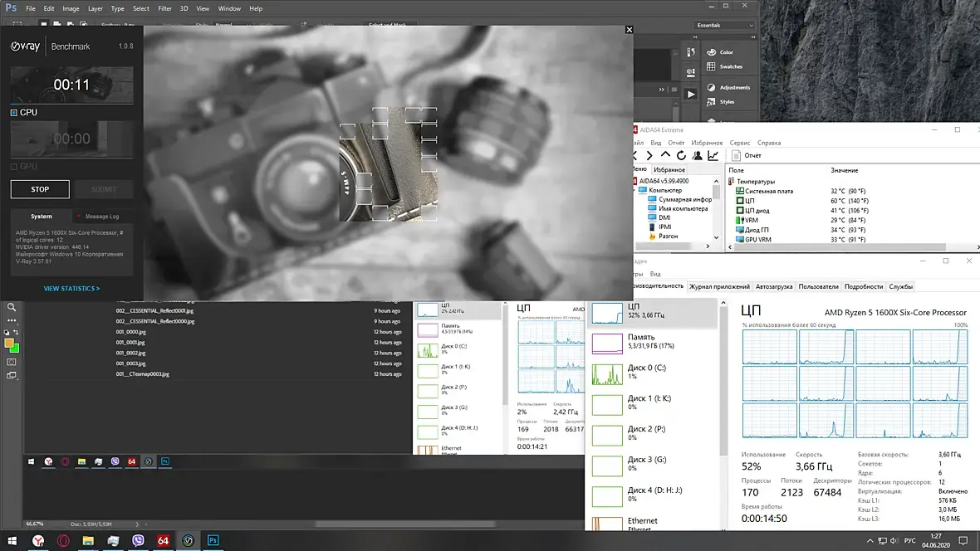The image size is (980, 551).
Task: Click the VIEW STATISTICS link
Action: pos(71,289)
